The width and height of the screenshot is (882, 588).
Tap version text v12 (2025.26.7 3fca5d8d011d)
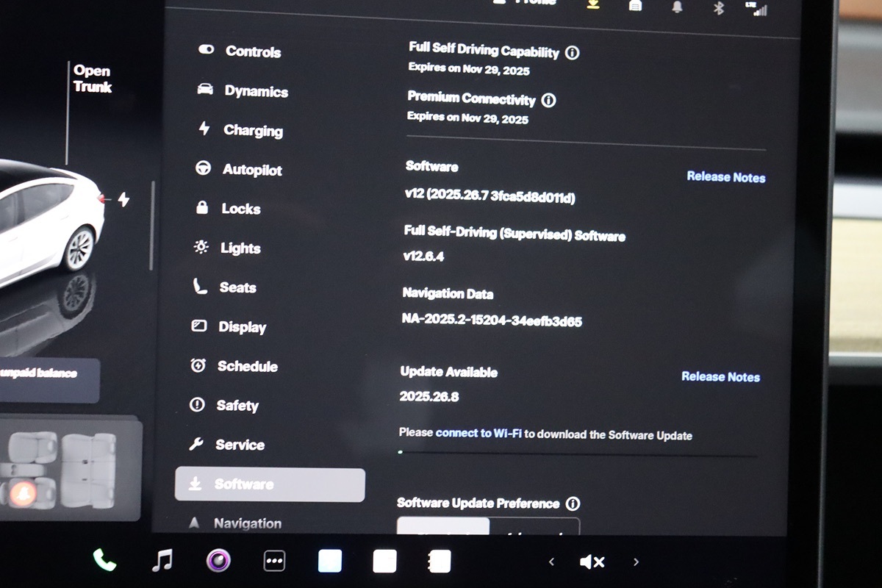[490, 197]
